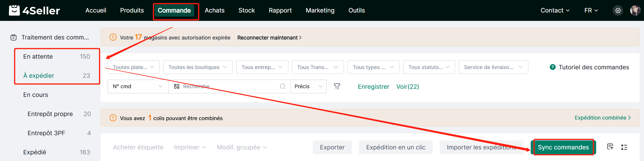Expand the Toutes les boutiques dropdown
The image size is (644, 161).
[x=198, y=67]
